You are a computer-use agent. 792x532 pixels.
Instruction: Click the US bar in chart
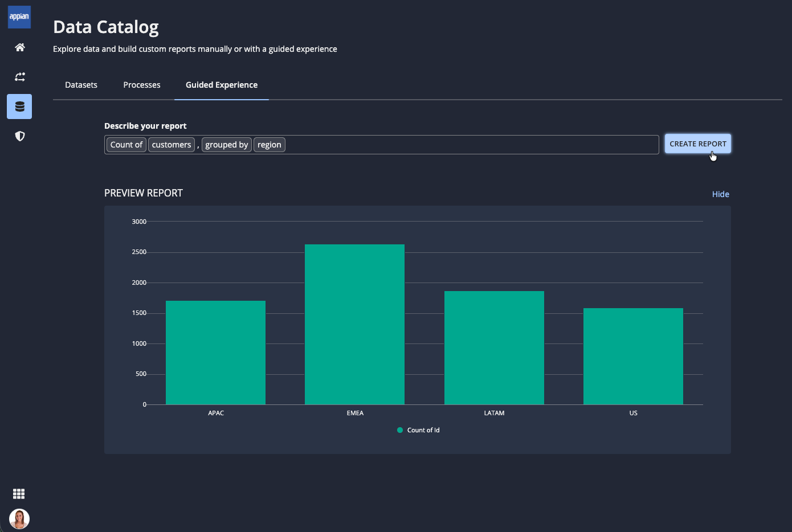[633, 357]
